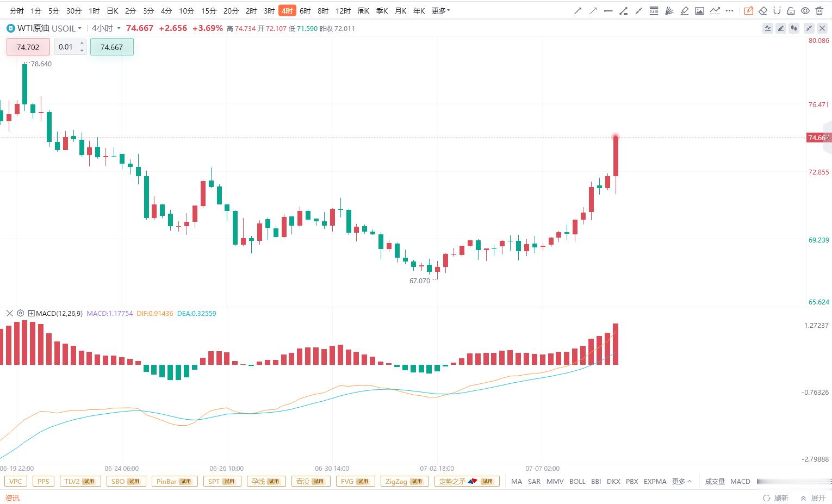
Task: Select the bottom-bar MACD sub-indicator
Action: tap(740, 481)
